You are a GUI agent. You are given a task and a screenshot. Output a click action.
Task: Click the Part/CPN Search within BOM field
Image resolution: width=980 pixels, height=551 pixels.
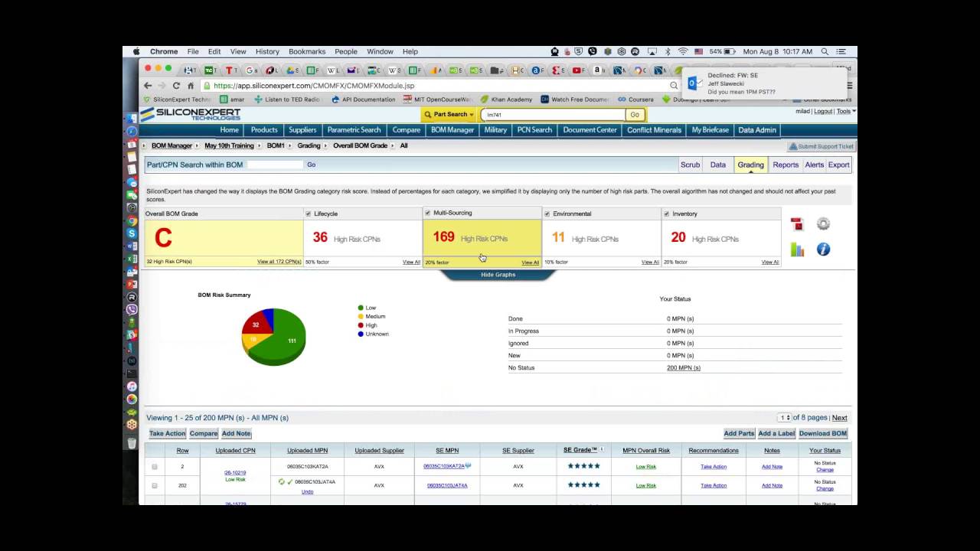tap(274, 165)
